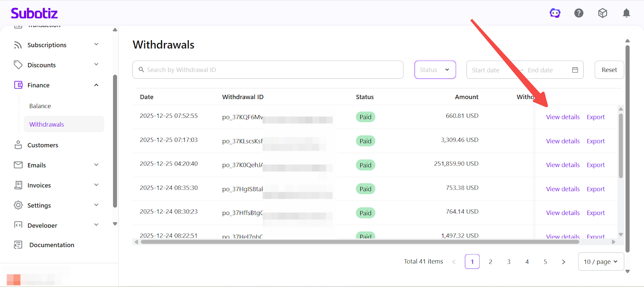Expand the Settings menu chevron
Image resolution: width=644 pixels, height=287 pixels.
click(96, 205)
